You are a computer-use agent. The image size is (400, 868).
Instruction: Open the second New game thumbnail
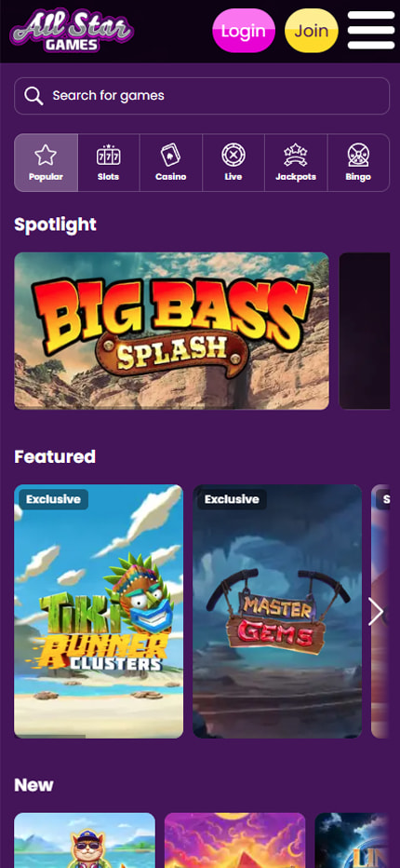(235, 840)
